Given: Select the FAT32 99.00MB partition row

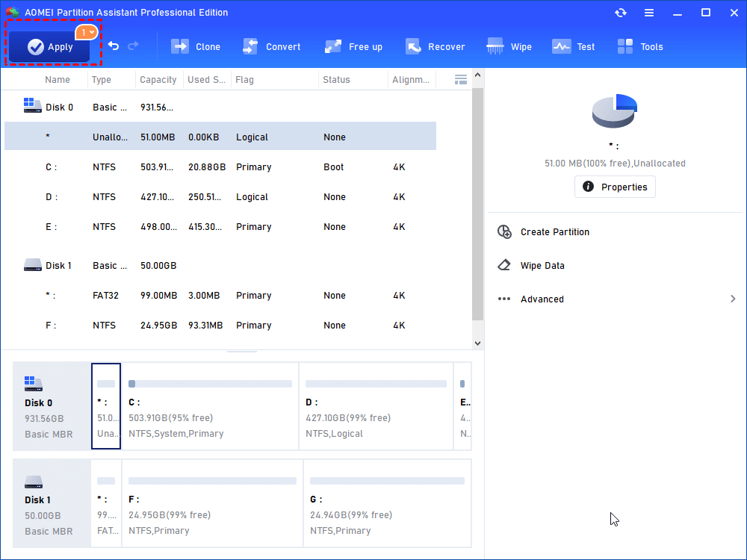Looking at the screenshot, I should (x=220, y=295).
